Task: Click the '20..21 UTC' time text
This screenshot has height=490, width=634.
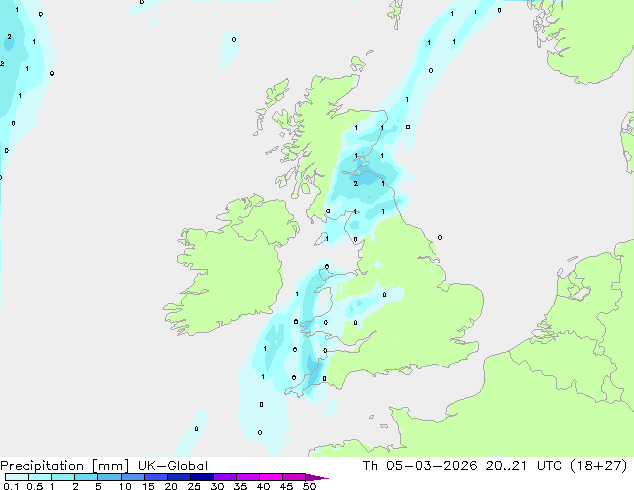Action: point(524,466)
